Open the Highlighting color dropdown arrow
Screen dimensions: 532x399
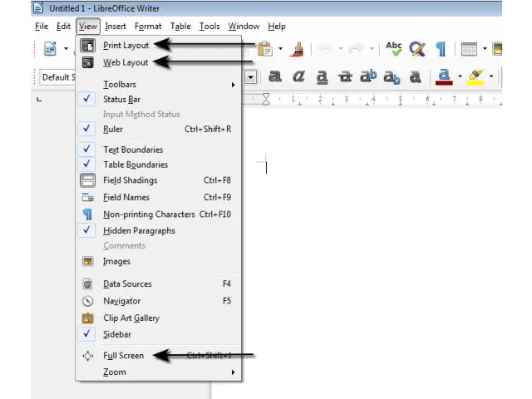[x=491, y=76]
